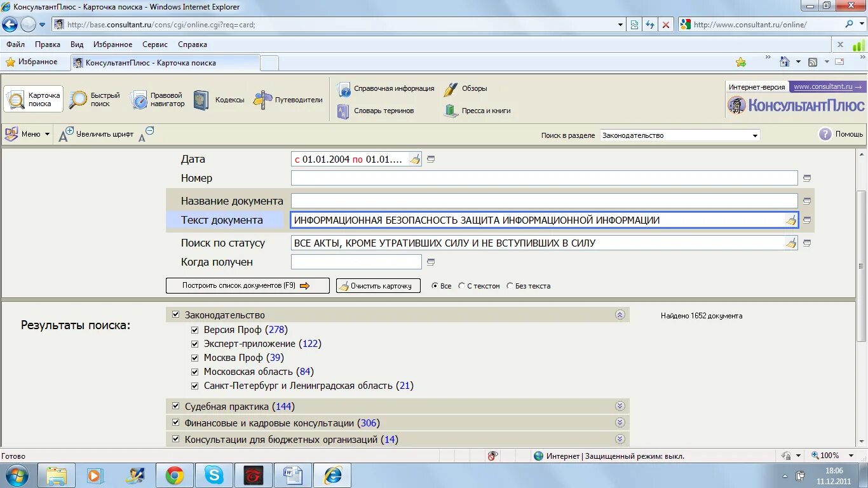Screen dimensions: 868x488
Task: Open www.consultant.ru link
Action: (827, 87)
